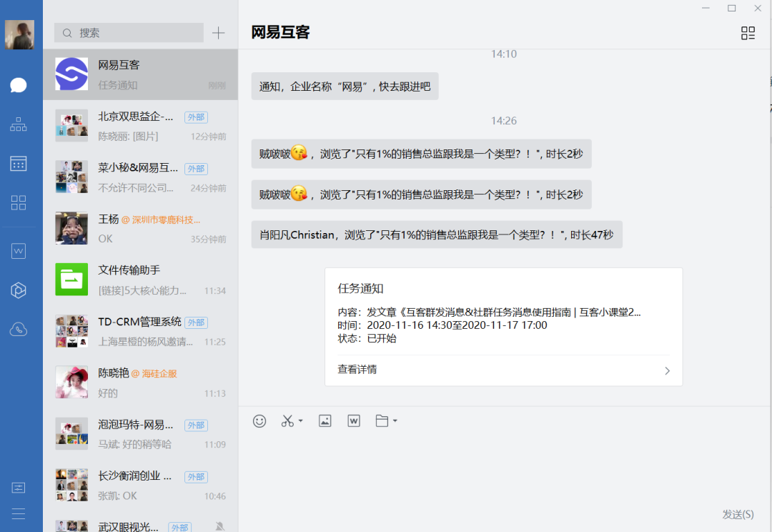Screen dimensions: 772x532
Task: Click the task content line starting with 内容
Action: pyautogui.click(x=489, y=312)
